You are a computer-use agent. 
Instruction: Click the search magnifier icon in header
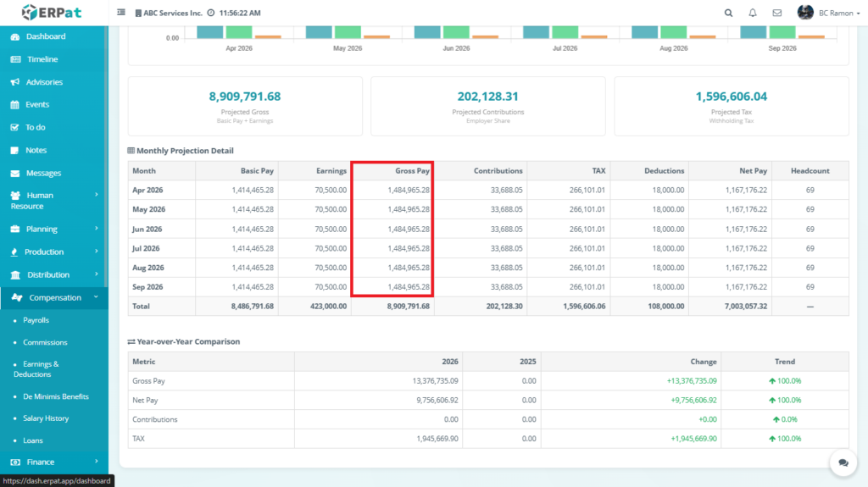(729, 13)
